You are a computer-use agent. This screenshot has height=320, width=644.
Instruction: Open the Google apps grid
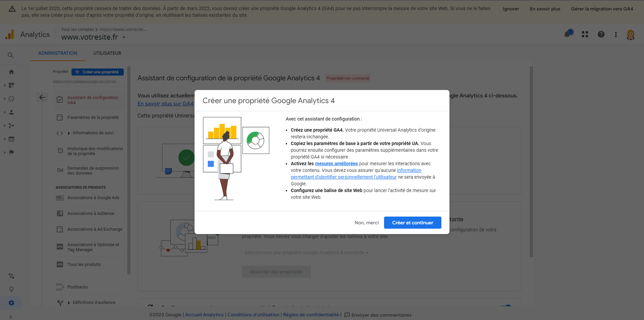coord(585,34)
